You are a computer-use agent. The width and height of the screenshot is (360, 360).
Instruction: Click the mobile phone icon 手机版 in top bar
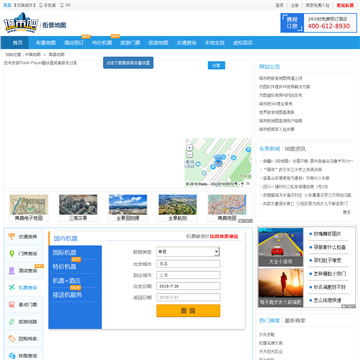pyautogui.click(x=41, y=5)
